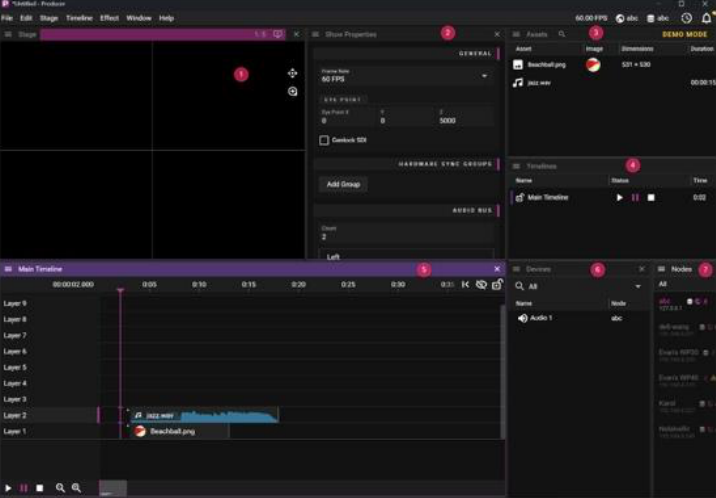Click stop button at bottom of Main Timeline
Viewport: 716px width, 498px height.
pos(40,488)
